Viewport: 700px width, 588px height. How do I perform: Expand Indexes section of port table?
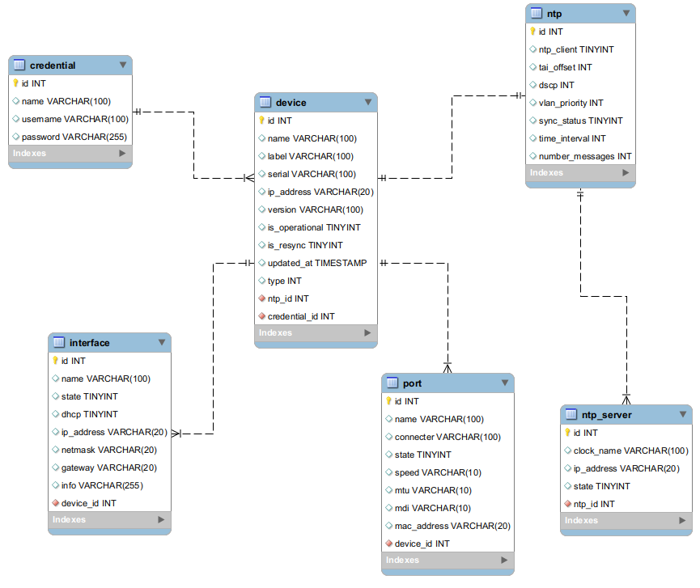pos(504,560)
